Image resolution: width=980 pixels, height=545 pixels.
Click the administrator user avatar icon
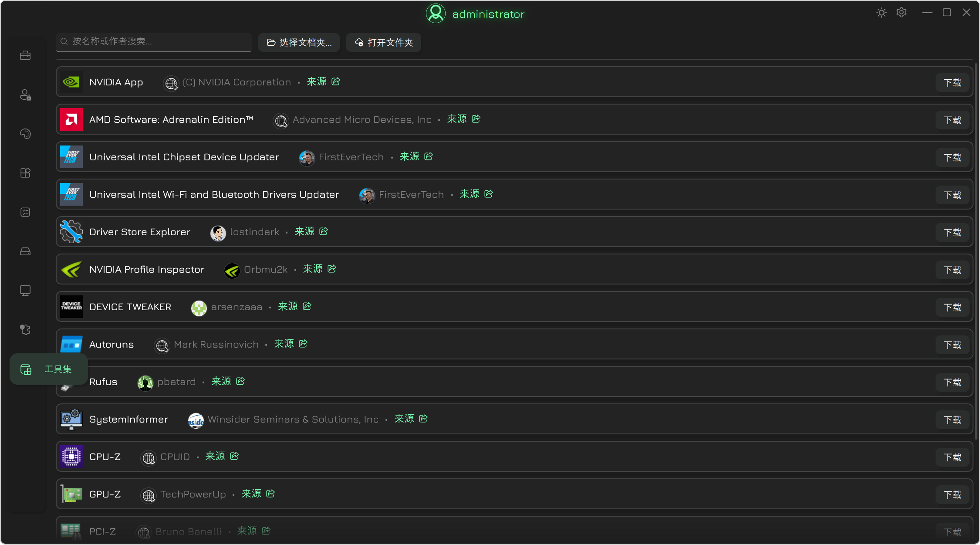[436, 14]
